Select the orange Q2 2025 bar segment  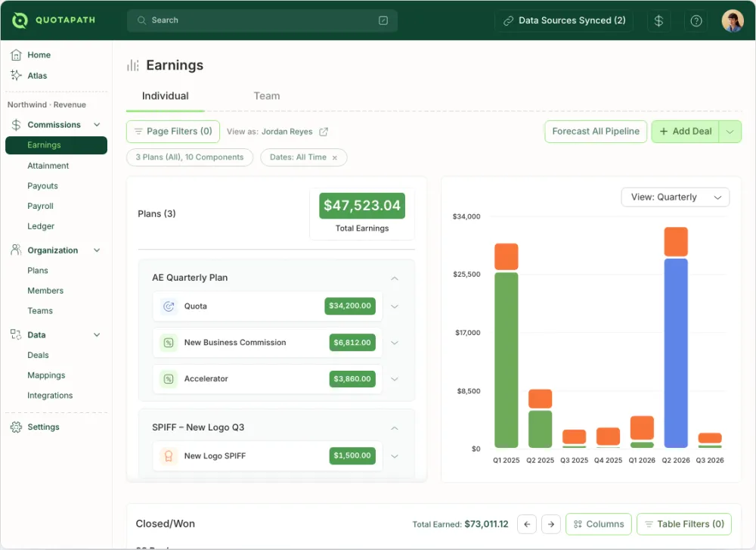coord(540,399)
